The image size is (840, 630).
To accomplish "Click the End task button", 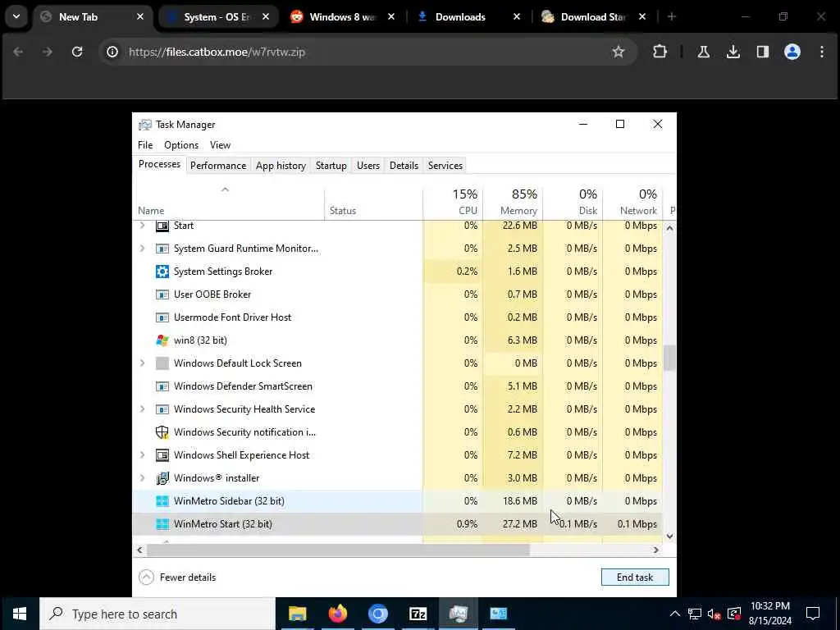I will click(635, 577).
